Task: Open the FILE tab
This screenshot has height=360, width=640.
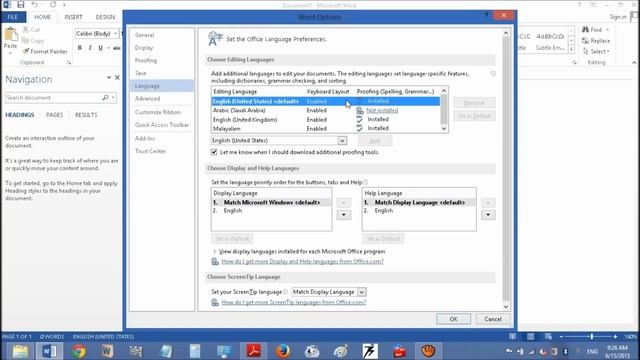Action: click(13, 17)
